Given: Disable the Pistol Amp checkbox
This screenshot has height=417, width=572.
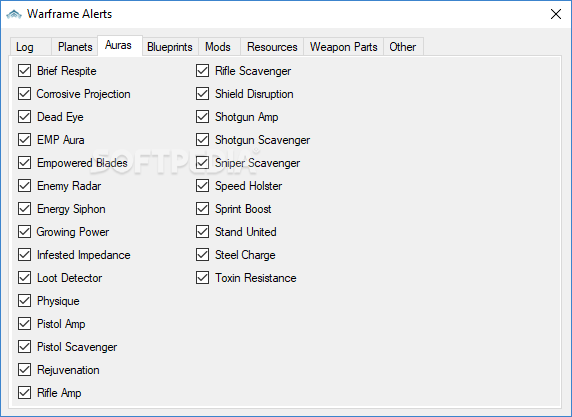Looking at the screenshot, I should (24, 324).
